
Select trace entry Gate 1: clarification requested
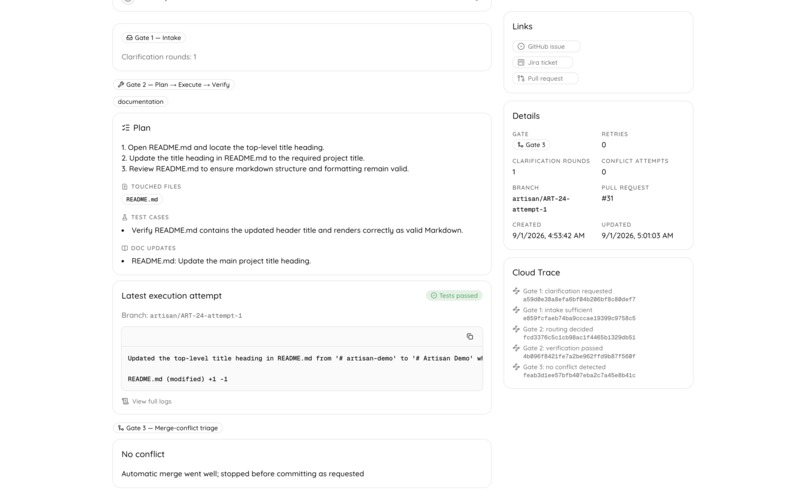pyautogui.click(x=567, y=291)
